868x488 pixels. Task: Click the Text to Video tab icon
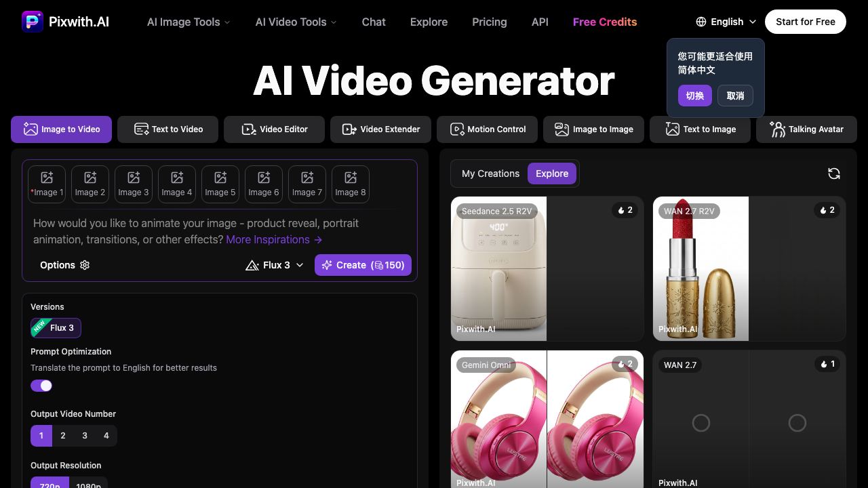coord(141,129)
